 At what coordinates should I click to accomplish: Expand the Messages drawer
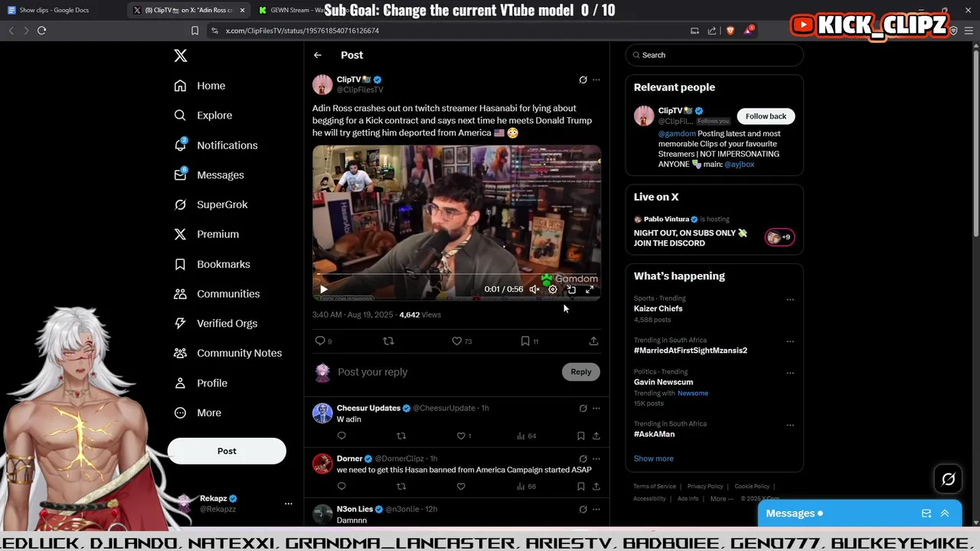(945, 514)
